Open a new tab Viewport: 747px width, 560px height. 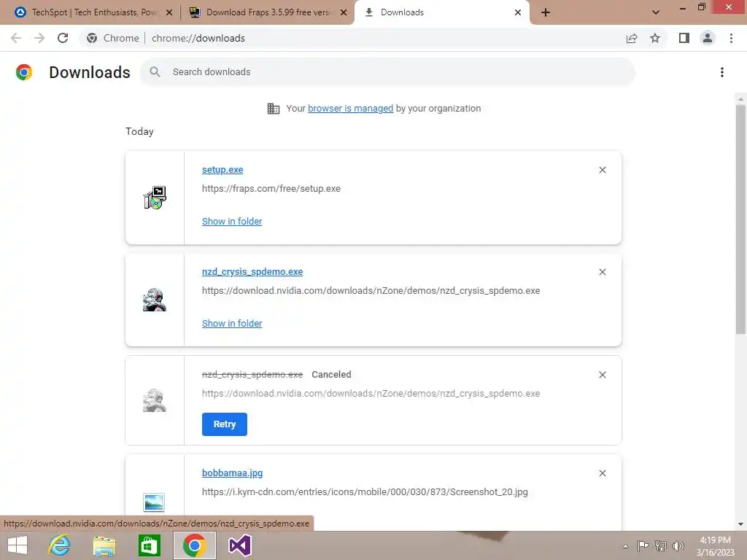[x=546, y=12]
